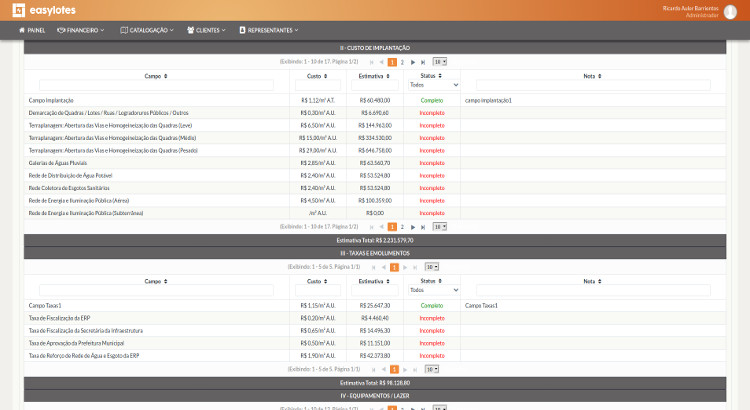Open the Representantes menu
The image size is (750, 410).
pos(269,30)
